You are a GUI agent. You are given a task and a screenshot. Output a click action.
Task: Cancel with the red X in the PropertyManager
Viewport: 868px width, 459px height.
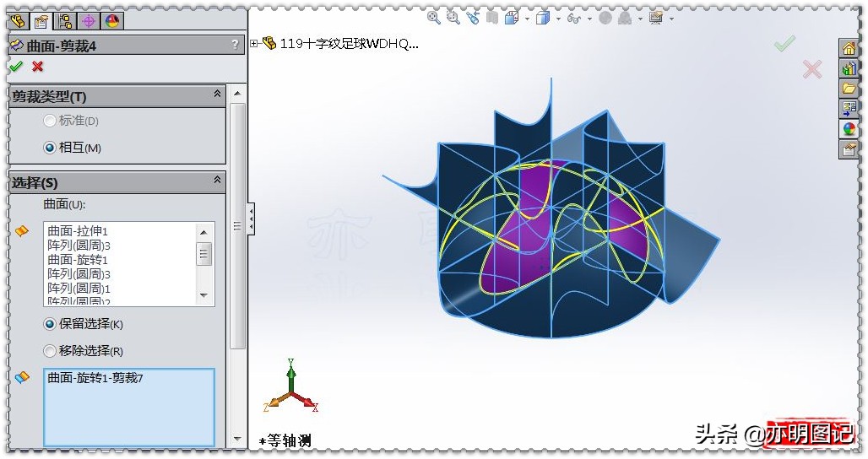tap(38, 67)
